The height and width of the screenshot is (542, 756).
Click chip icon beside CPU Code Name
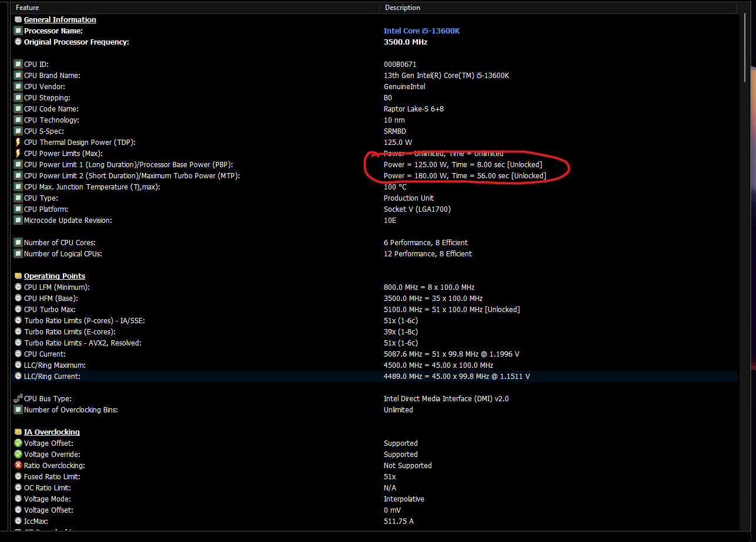tap(18, 109)
